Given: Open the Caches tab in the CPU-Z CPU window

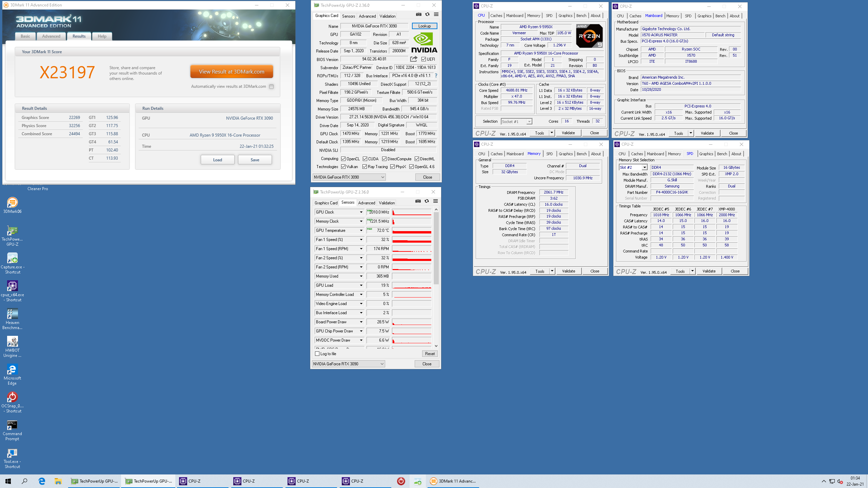Looking at the screenshot, I should (496, 16).
